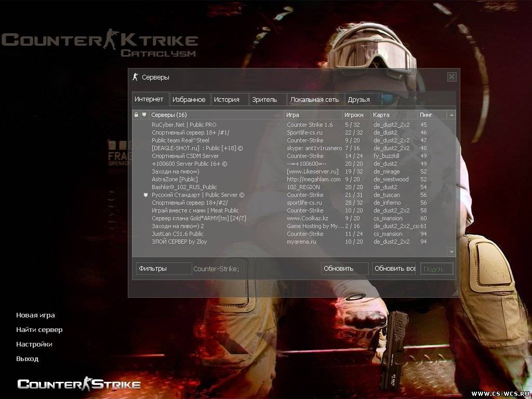
Task: Click Найти сервер in the main menu
Action: (x=39, y=330)
